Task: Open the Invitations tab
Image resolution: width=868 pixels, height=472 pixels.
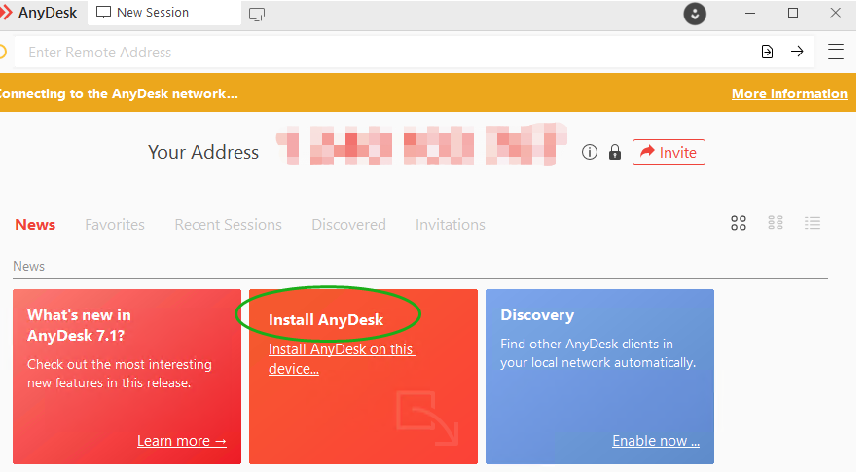Action: tap(450, 225)
